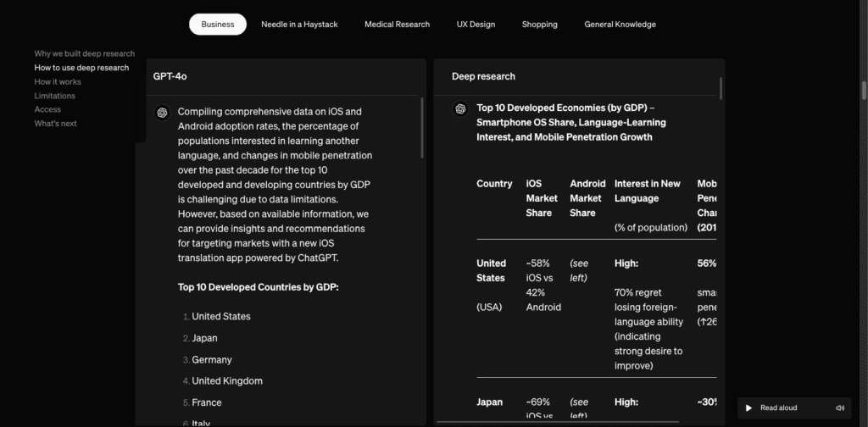Switch to Needle in a Haystack tab
868x427 pixels.
(x=299, y=24)
